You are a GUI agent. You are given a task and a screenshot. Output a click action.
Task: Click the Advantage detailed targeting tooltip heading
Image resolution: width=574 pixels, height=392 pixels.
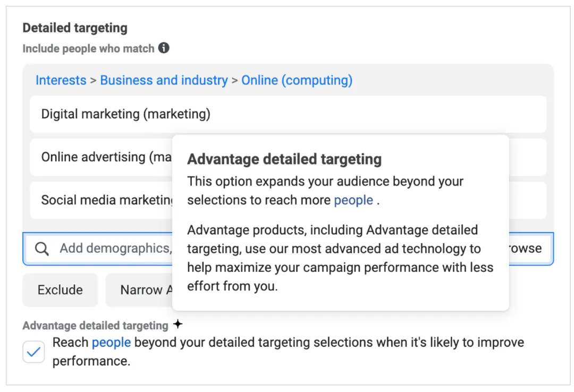coord(284,159)
